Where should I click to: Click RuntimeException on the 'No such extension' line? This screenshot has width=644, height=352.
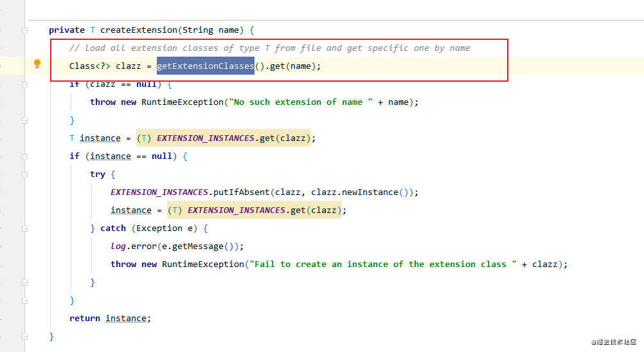pos(183,102)
